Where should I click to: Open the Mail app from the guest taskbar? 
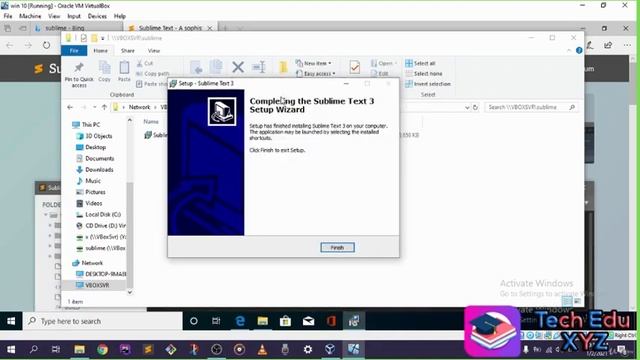coord(309,321)
